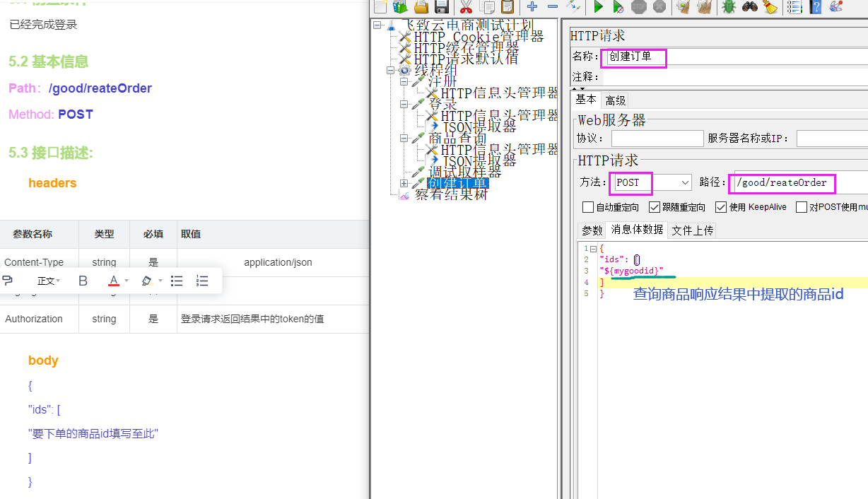Start the test with green play icon

click(x=599, y=7)
